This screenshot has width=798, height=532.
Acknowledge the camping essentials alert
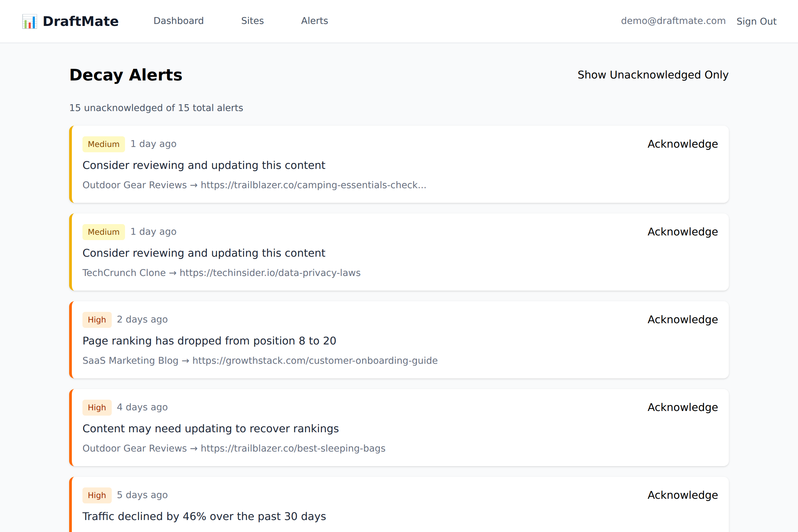[x=683, y=144]
